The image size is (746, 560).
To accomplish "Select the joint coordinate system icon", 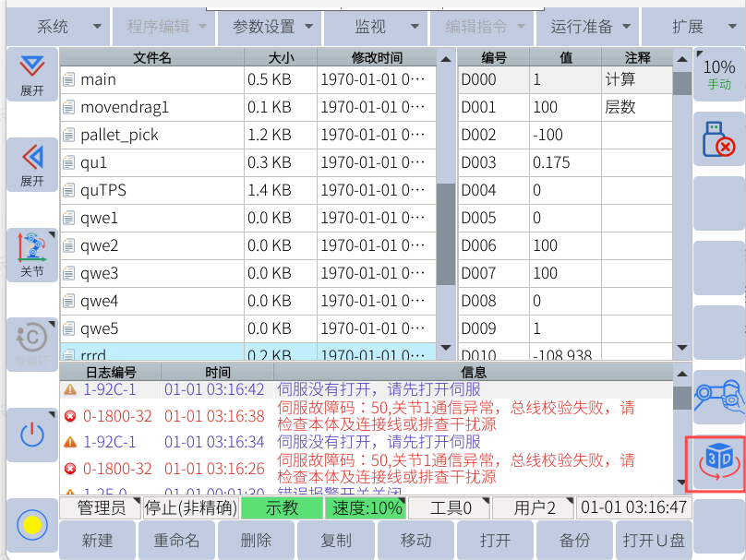I will [x=32, y=256].
